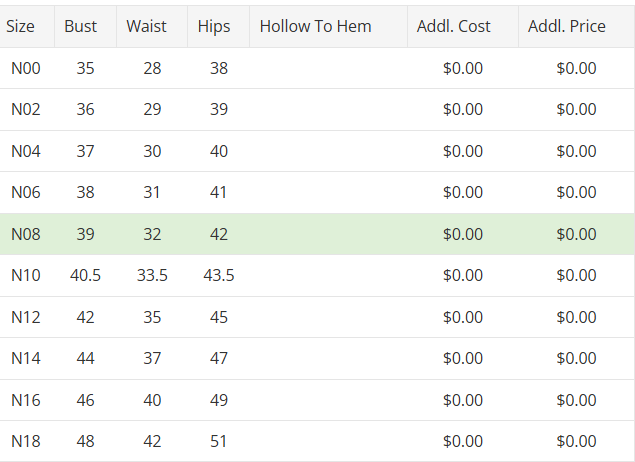The height and width of the screenshot is (462, 635).
Task: Click the 40.5 bust value for N10
Action: (x=85, y=275)
